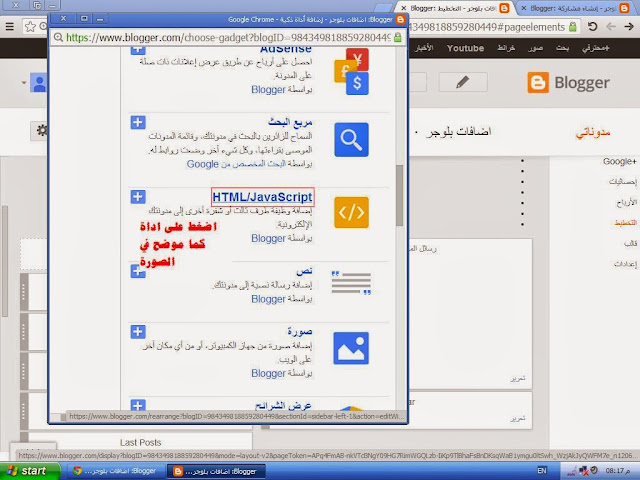Open the text gadget title link
Image resolution: width=640 pixels, height=480 pixels.
coord(304,271)
